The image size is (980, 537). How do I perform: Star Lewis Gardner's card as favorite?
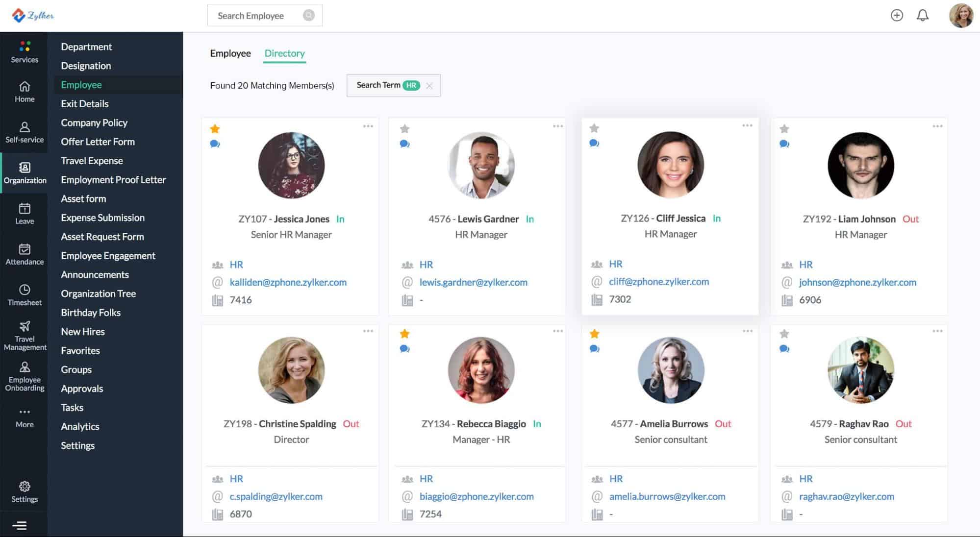coord(405,129)
